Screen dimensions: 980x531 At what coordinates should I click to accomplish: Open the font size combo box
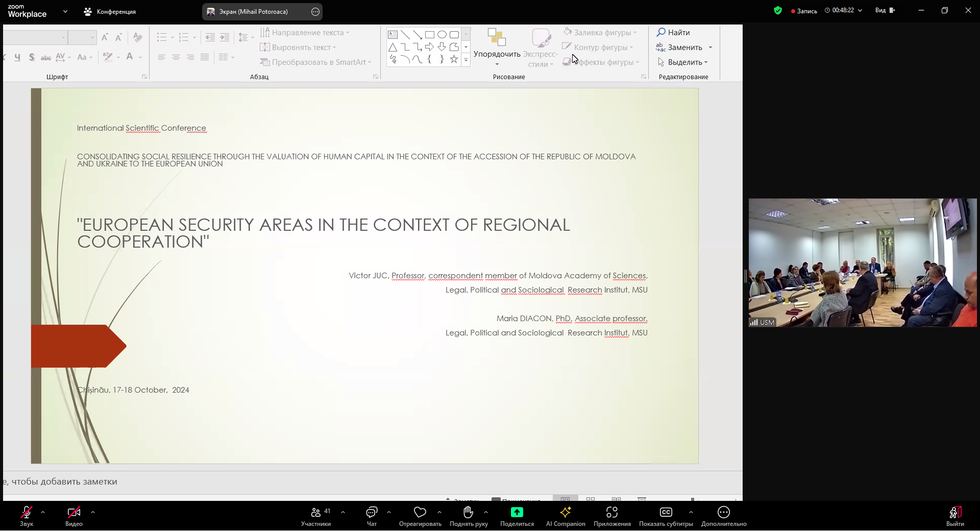pyautogui.click(x=82, y=37)
